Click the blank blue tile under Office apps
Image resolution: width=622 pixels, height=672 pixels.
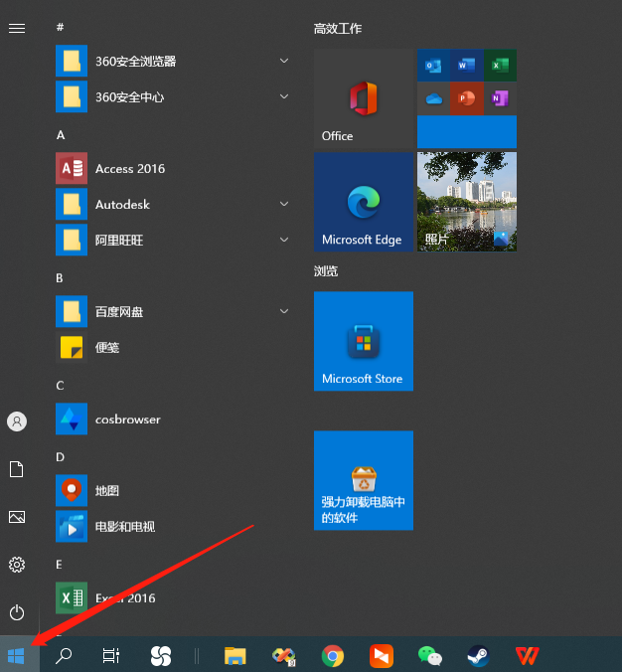pos(467,132)
